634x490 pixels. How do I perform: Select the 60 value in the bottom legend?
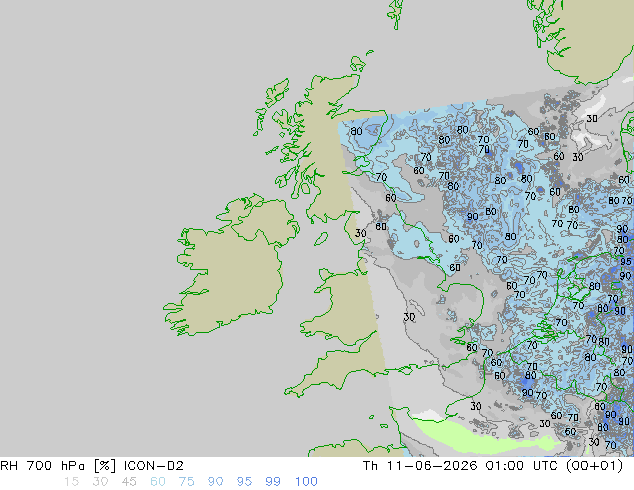click(x=157, y=482)
